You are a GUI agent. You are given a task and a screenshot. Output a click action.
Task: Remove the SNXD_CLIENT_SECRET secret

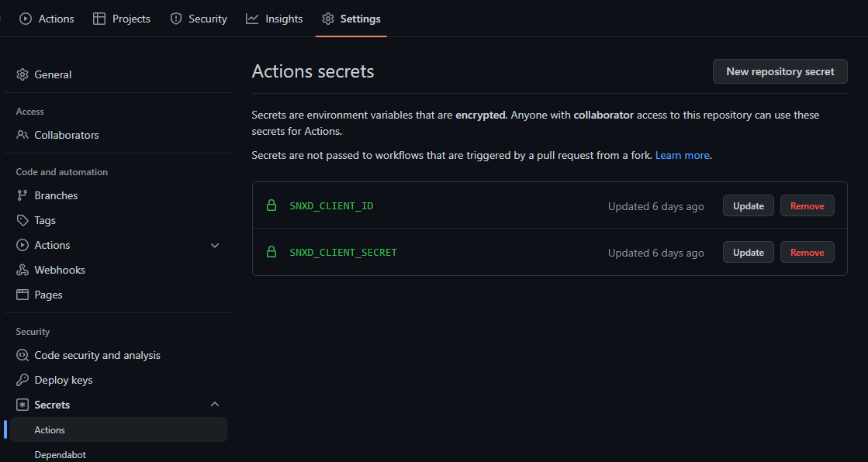pyautogui.click(x=807, y=252)
